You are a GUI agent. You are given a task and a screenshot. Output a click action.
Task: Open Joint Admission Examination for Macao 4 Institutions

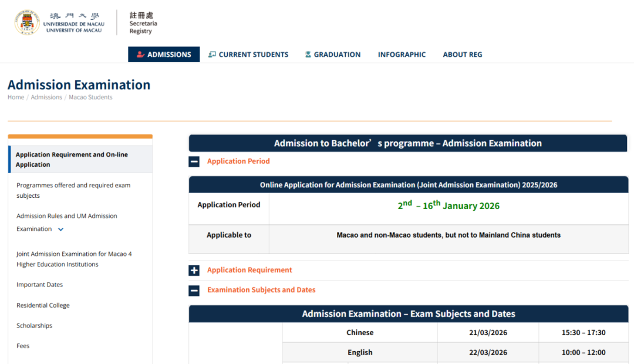pyautogui.click(x=74, y=259)
